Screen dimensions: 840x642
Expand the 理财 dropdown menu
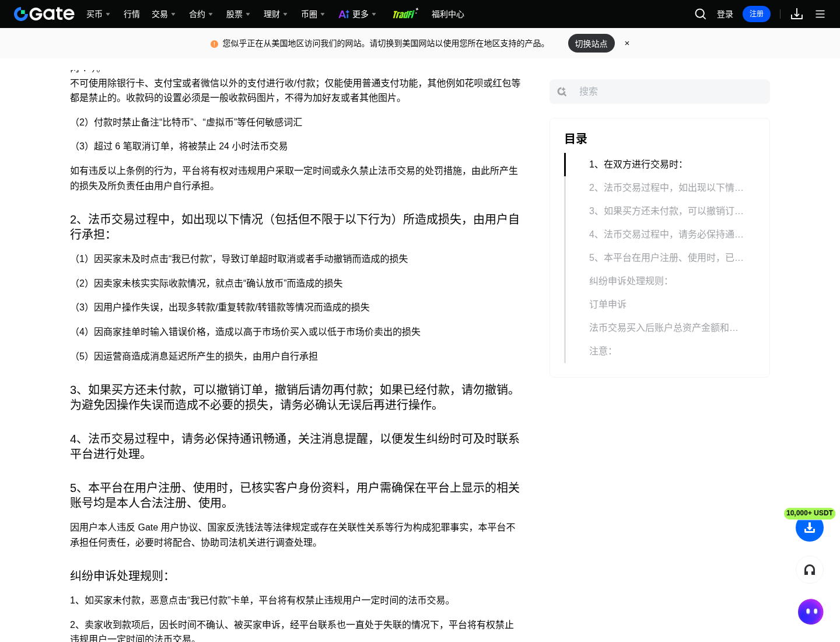pos(276,14)
